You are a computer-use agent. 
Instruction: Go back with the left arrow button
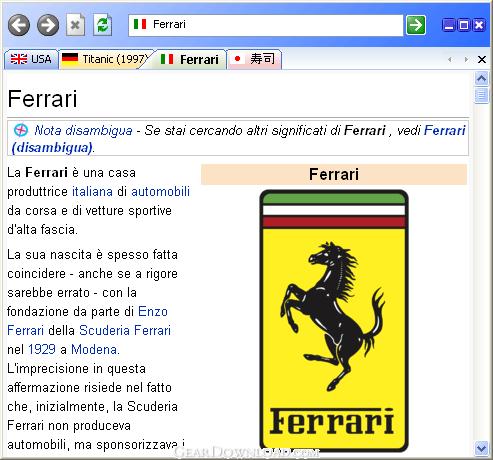coord(19,25)
